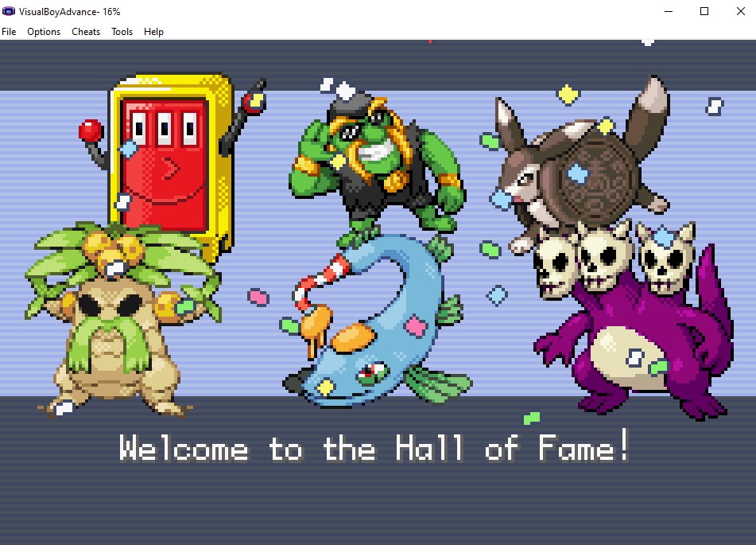Open the Help menu
The height and width of the screenshot is (545, 756).
[153, 32]
